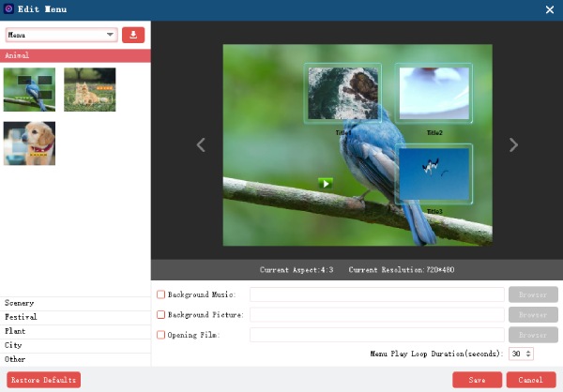Check the Opening Film option

click(160, 335)
